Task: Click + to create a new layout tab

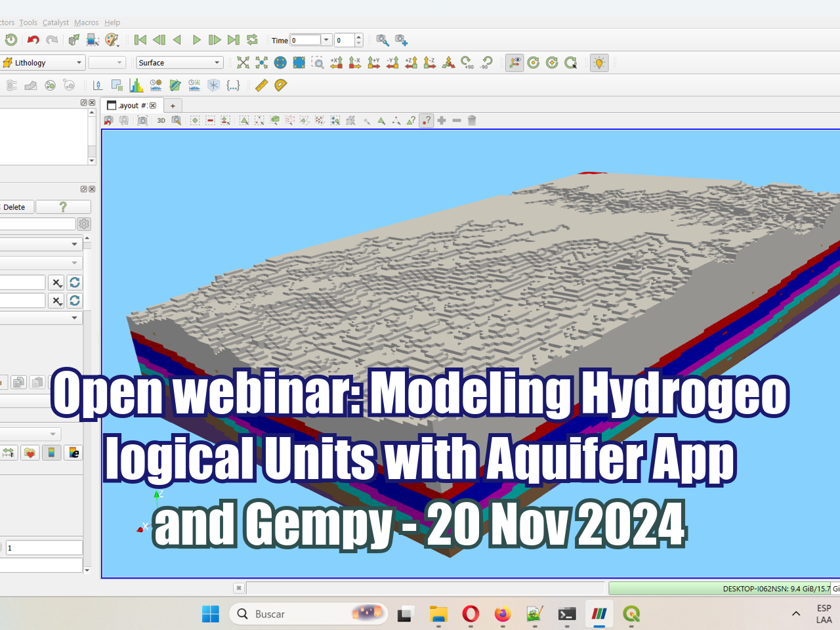Action: (x=173, y=105)
